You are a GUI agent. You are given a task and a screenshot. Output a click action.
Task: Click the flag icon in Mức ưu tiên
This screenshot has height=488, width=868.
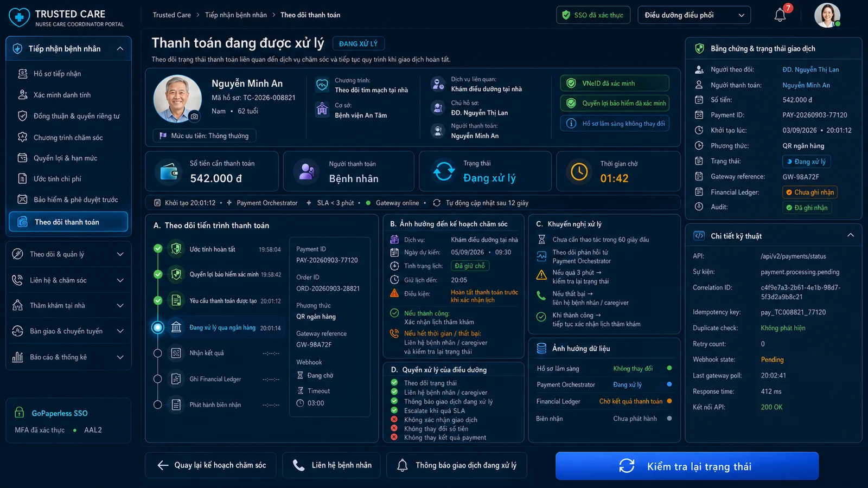tap(163, 136)
